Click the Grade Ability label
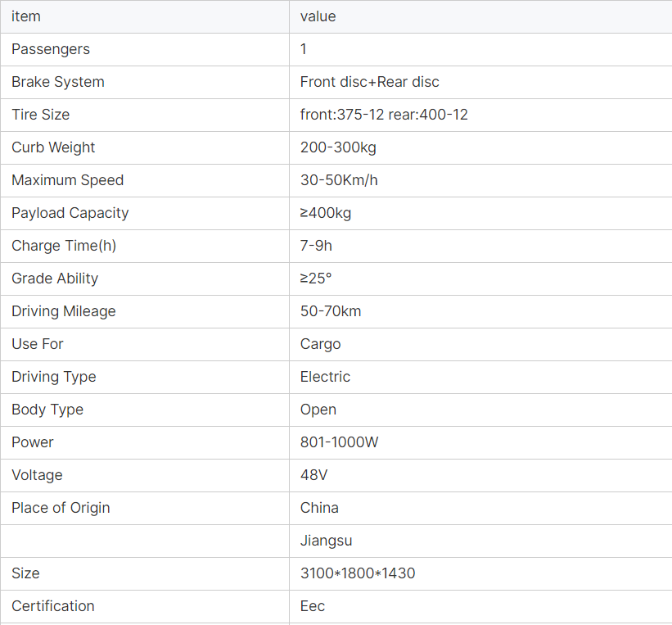The image size is (672, 625). (55, 279)
